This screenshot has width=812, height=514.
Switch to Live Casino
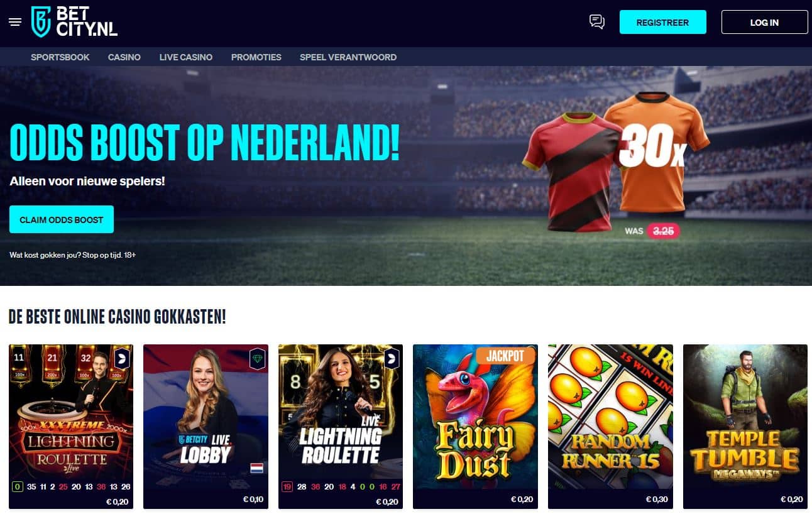point(186,57)
